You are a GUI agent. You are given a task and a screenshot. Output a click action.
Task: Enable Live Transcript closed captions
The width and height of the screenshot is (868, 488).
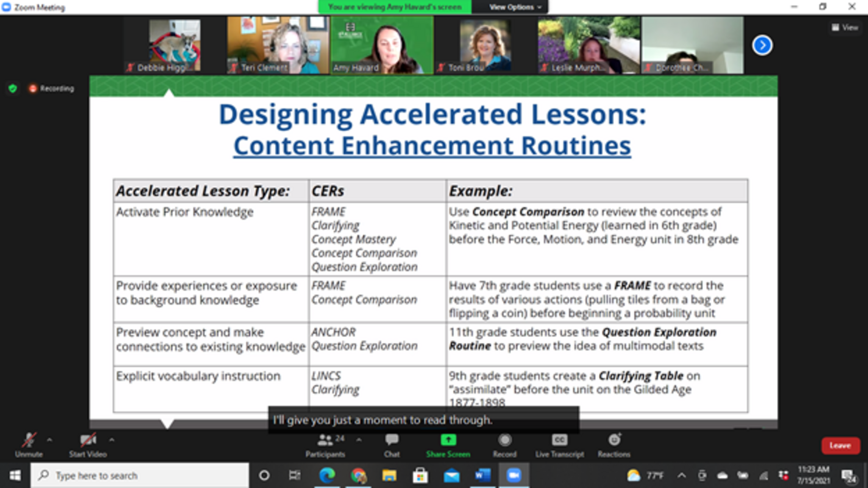click(x=559, y=441)
